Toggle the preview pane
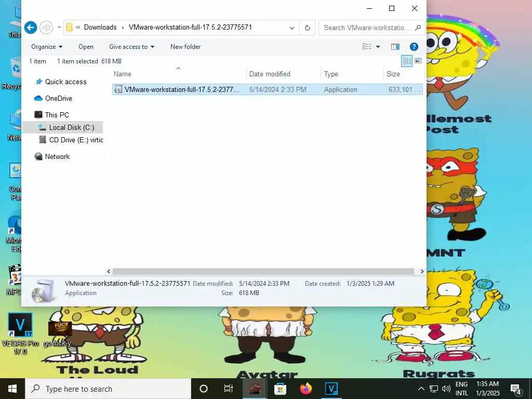This screenshot has height=399, width=532. (395, 47)
